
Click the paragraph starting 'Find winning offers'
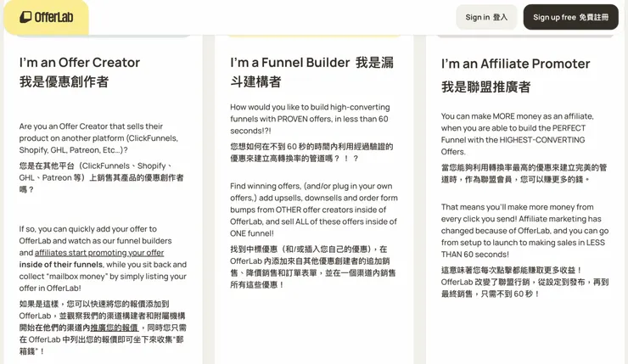(x=314, y=210)
